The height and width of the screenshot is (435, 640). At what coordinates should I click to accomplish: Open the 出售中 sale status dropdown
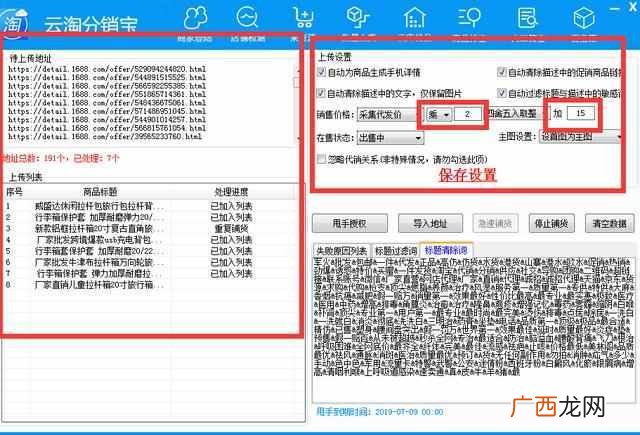point(390,138)
